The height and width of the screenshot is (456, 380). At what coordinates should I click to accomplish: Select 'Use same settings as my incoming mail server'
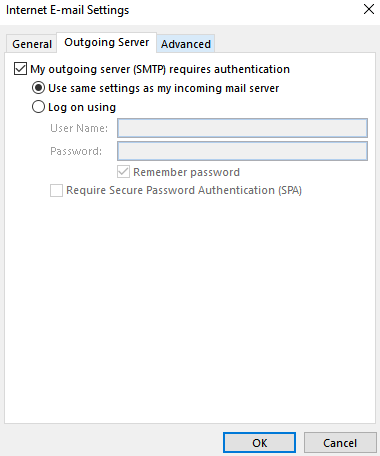coord(38,88)
